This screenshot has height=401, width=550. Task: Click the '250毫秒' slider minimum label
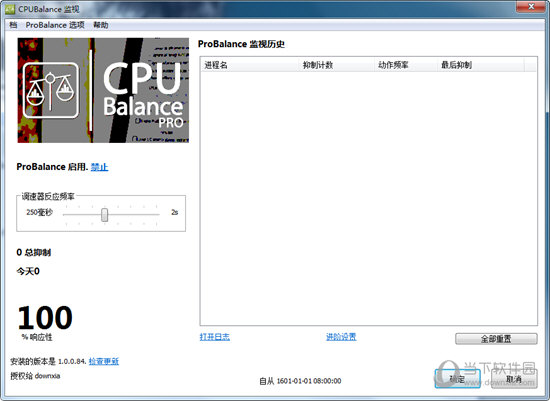tap(39, 212)
